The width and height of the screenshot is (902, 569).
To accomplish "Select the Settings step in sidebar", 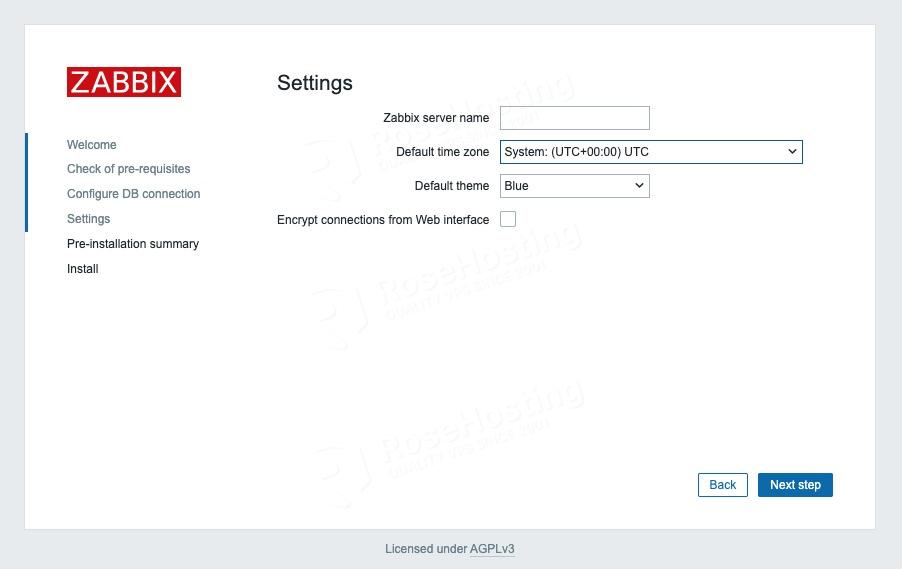I will [88, 219].
